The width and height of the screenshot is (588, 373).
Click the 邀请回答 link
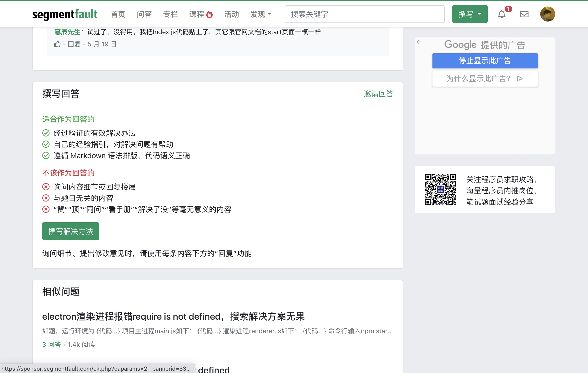click(x=378, y=94)
